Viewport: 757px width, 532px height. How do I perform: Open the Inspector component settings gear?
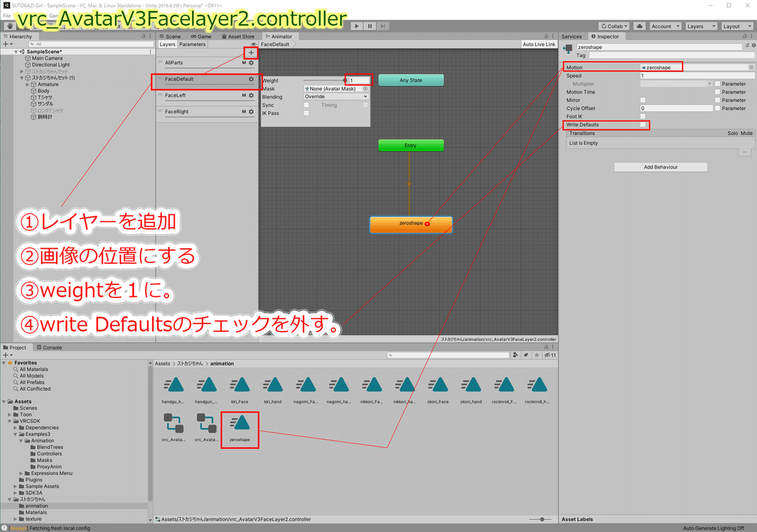pyautogui.click(x=753, y=46)
